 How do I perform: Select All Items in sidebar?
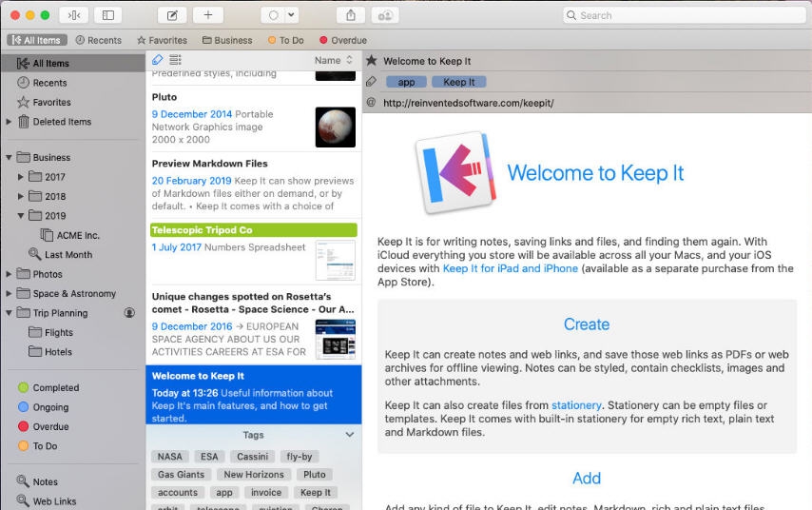coord(73,63)
